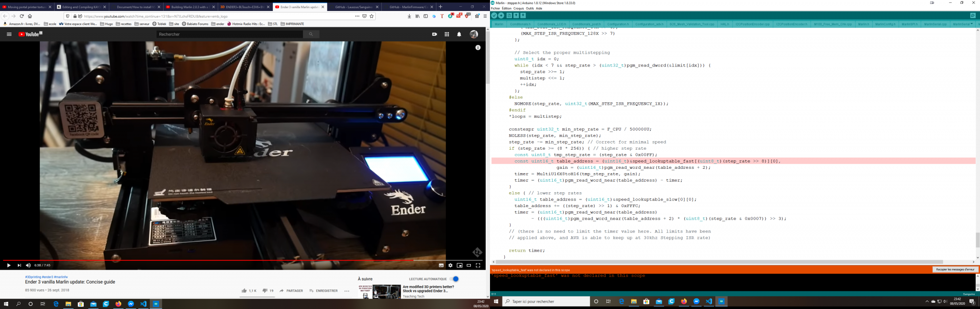
Task: Switch to the MarlinSPI.h tab
Action: tap(909, 24)
